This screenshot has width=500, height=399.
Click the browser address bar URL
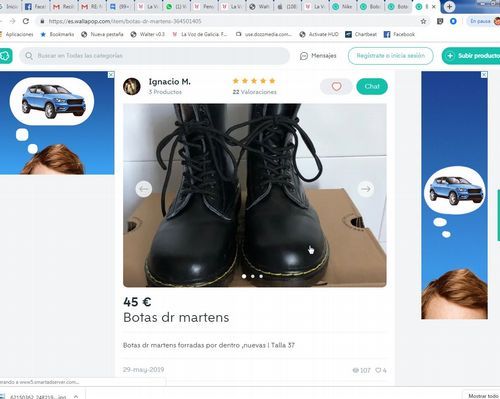(x=125, y=21)
